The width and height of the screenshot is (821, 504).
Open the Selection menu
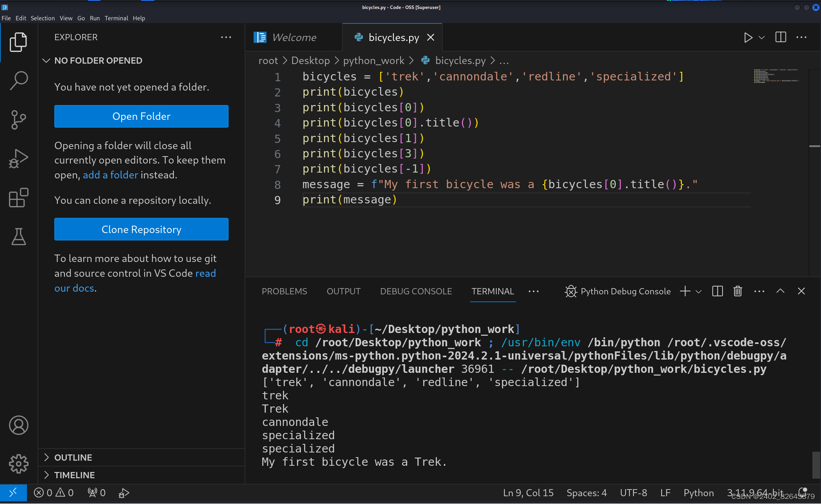tap(43, 18)
